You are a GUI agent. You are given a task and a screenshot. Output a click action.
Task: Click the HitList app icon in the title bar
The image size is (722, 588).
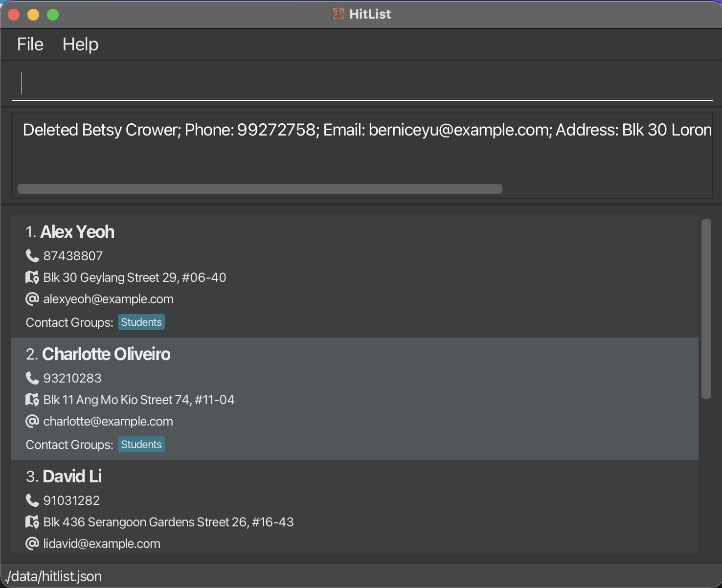[x=338, y=14]
